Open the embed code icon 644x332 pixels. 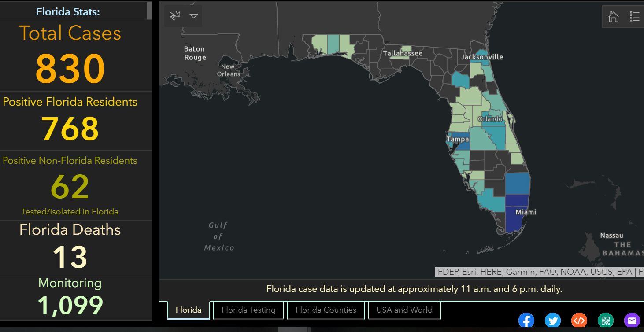tap(579, 320)
